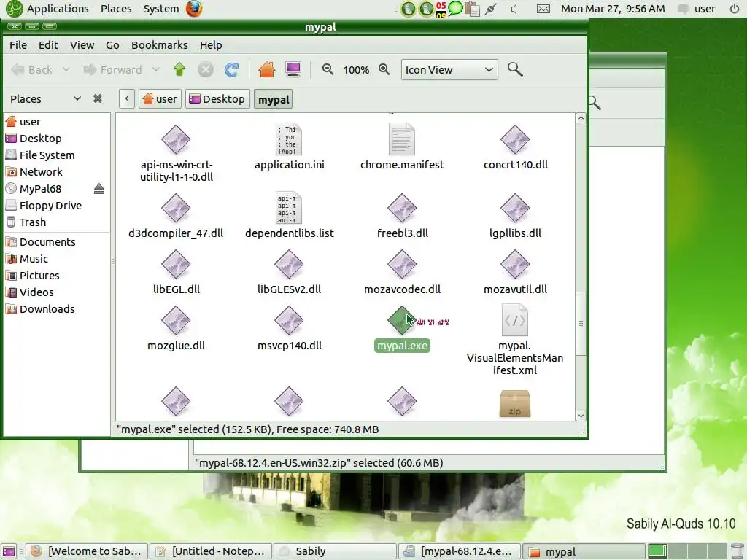Click the mypal path bar button
This screenshot has height=560, width=747.
tap(274, 99)
